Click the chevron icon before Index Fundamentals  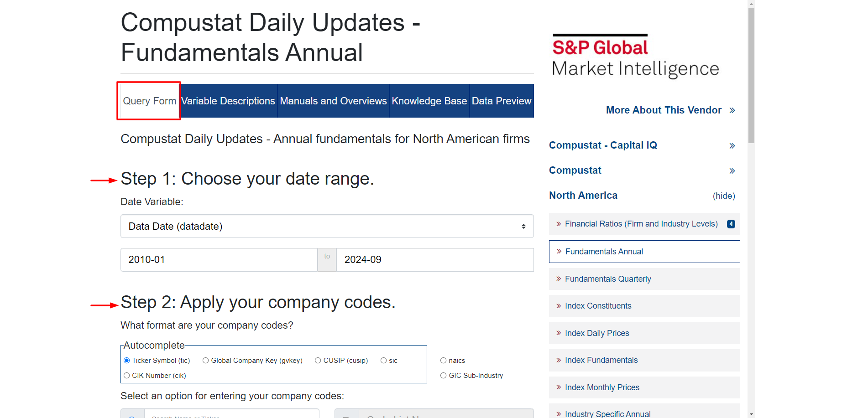point(559,360)
